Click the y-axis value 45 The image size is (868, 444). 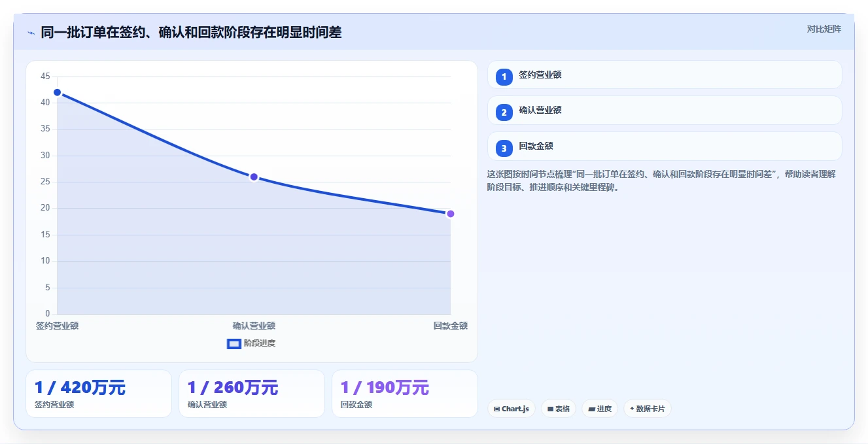(x=45, y=77)
